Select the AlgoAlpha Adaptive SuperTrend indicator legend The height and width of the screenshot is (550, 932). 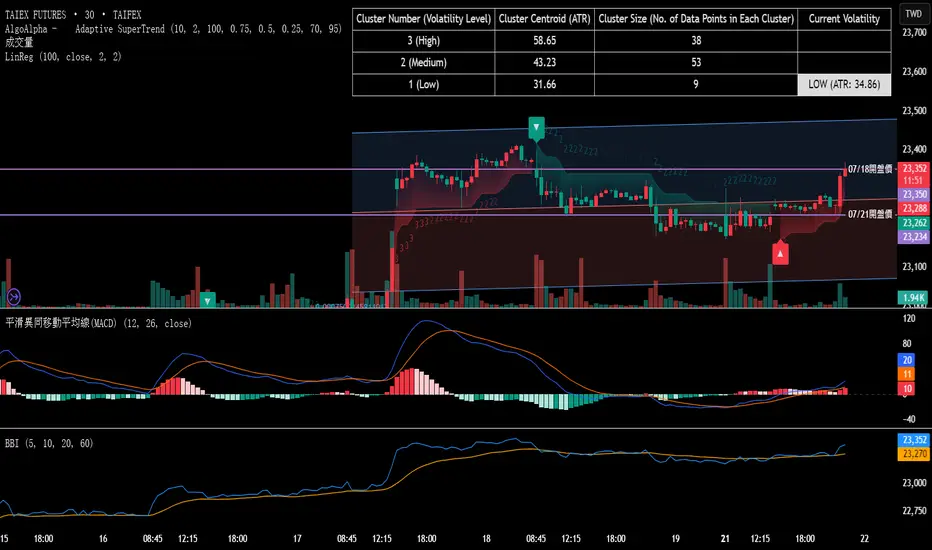click(x=174, y=29)
